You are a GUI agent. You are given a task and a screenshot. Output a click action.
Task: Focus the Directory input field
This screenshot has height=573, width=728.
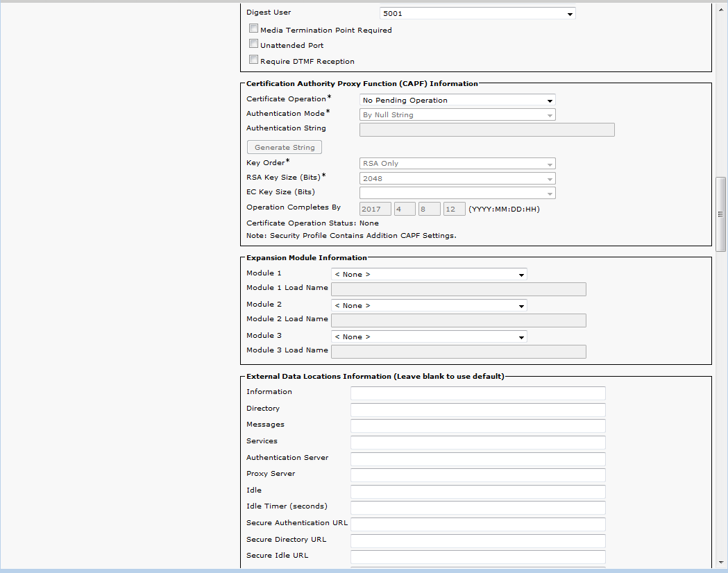tap(477, 410)
